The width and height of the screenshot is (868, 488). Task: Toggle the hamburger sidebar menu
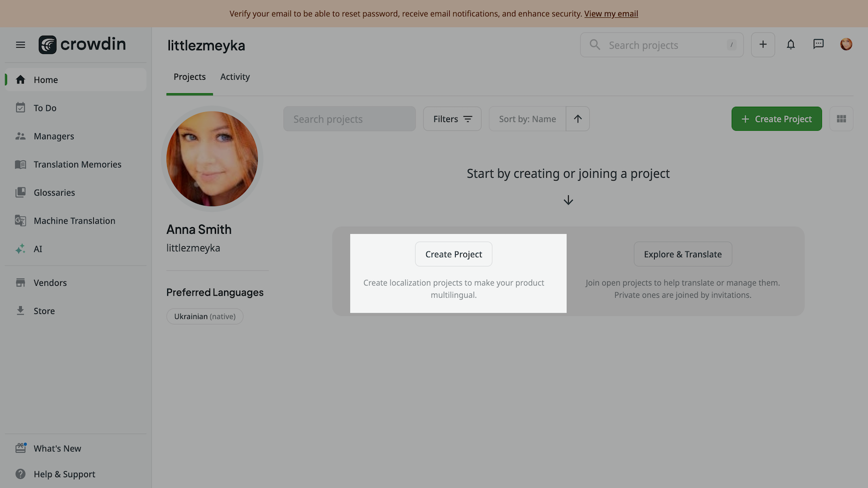[x=21, y=44]
